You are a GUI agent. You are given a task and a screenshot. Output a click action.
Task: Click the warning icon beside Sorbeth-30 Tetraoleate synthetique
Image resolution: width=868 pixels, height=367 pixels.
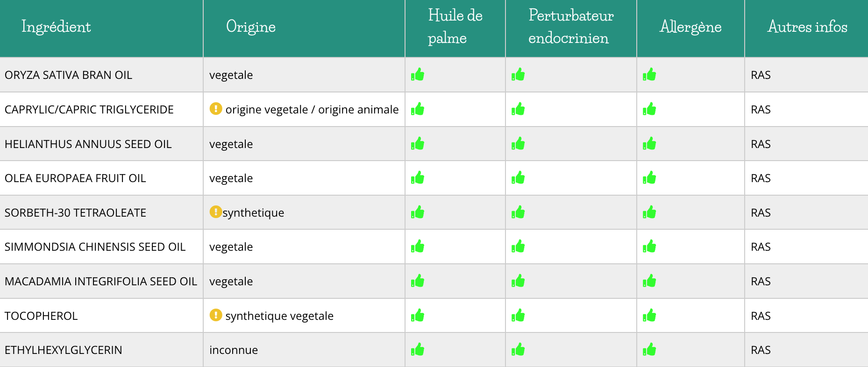point(215,212)
